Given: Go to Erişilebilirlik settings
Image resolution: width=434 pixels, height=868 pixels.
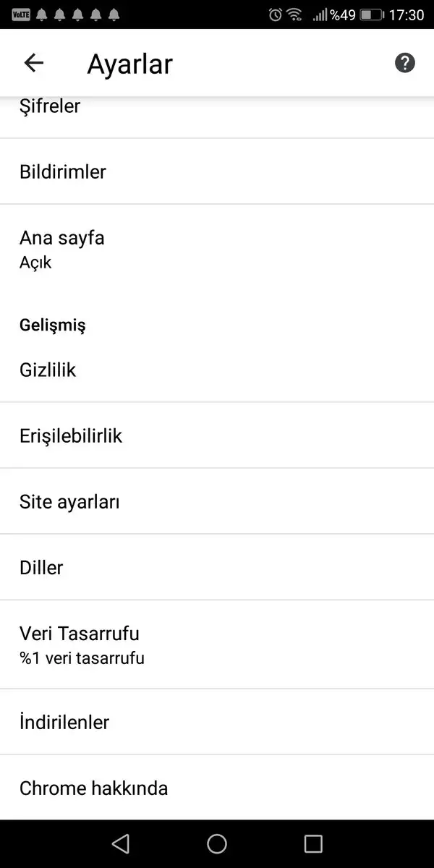Looking at the screenshot, I should pyautogui.click(x=71, y=435).
